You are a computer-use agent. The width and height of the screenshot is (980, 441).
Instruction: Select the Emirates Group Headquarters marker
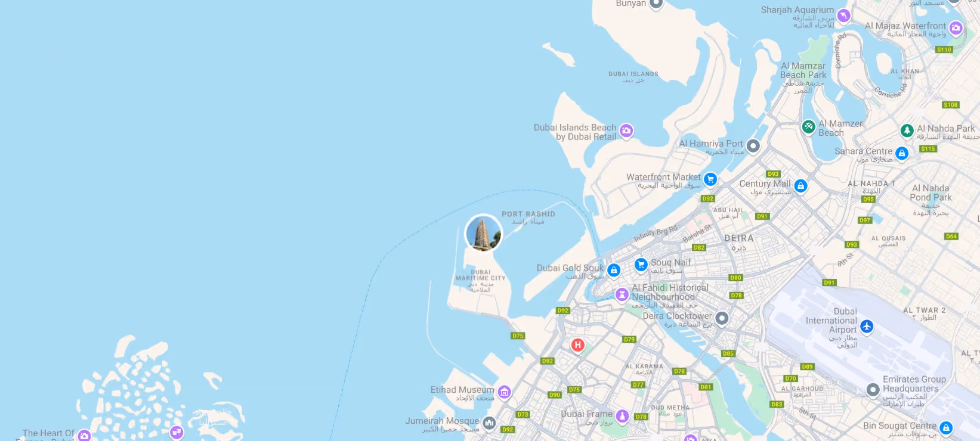point(873,390)
